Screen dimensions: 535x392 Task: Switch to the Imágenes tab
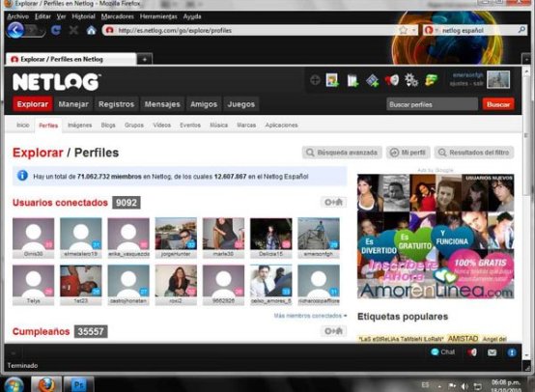coord(80,126)
